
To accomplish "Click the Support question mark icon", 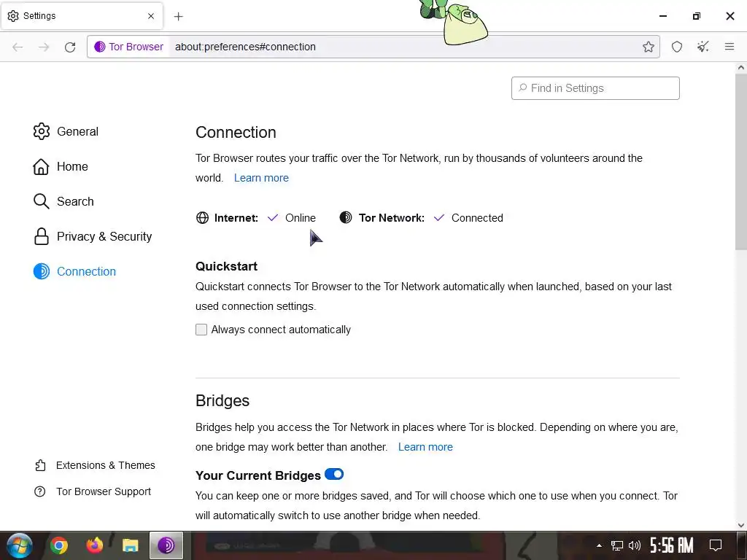I will click(x=40, y=491).
